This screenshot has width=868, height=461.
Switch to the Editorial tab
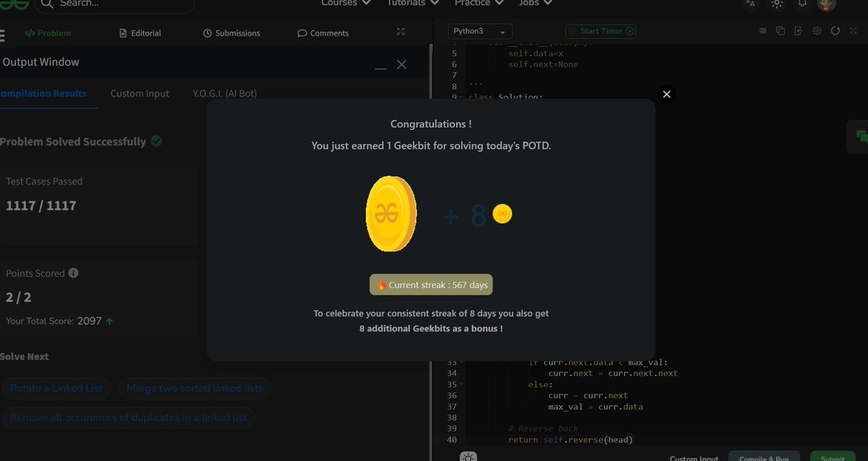pyautogui.click(x=140, y=33)
